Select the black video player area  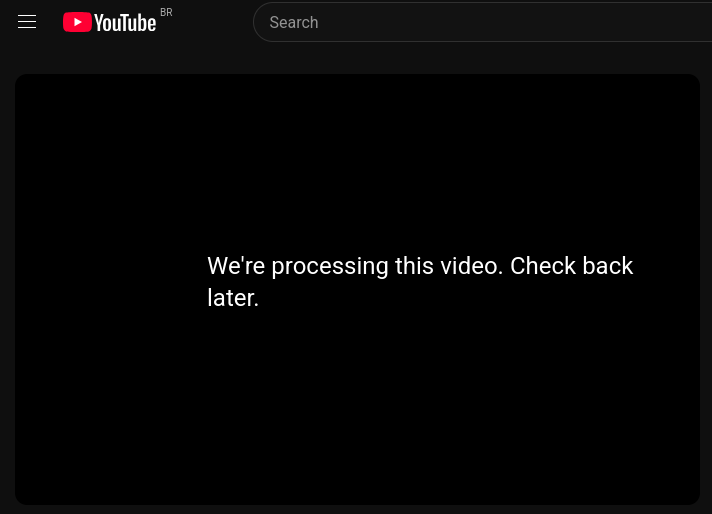click(x=357, y=289)
